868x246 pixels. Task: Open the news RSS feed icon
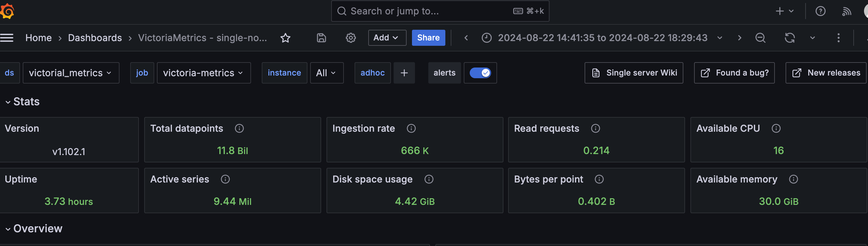[846, 11]
